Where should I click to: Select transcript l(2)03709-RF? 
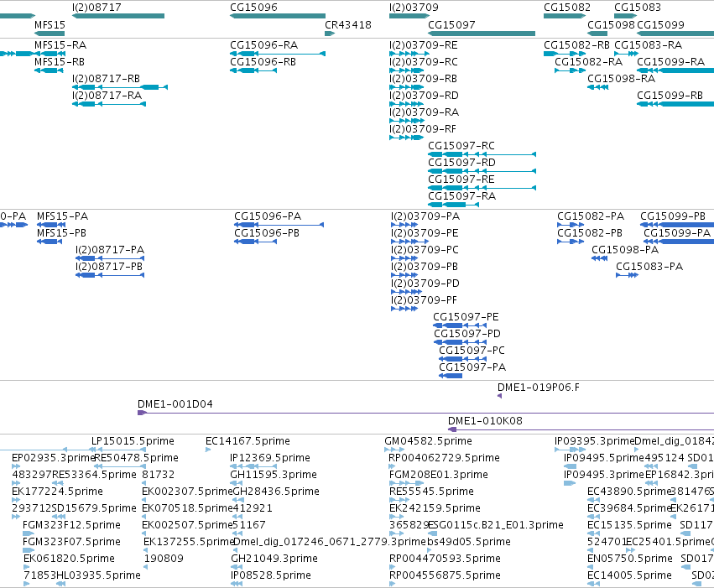[x=407, y=138]
